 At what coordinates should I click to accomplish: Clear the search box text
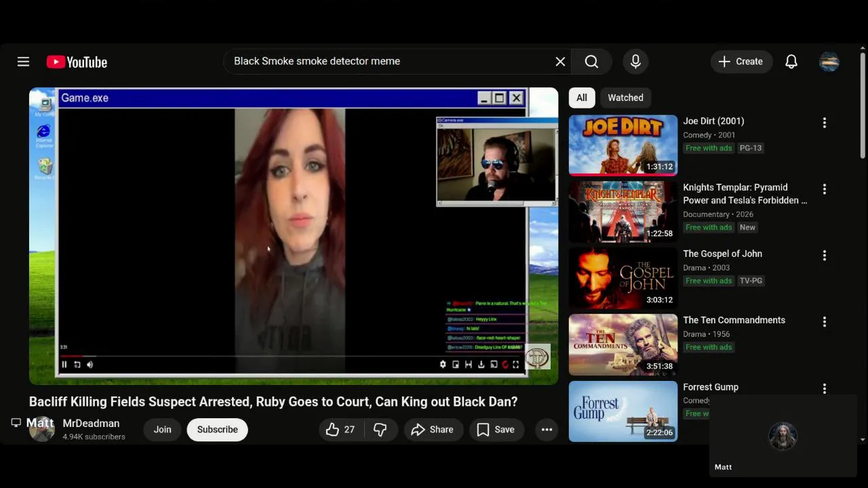[x=560, y=62]
